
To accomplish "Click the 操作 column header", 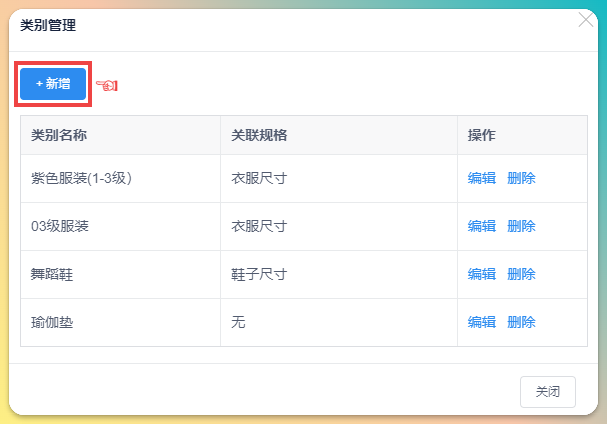I will pos(523,135).
